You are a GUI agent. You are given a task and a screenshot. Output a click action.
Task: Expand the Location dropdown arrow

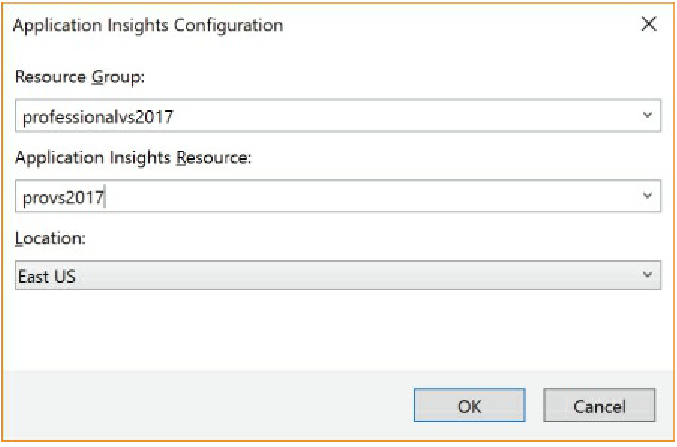647,275
